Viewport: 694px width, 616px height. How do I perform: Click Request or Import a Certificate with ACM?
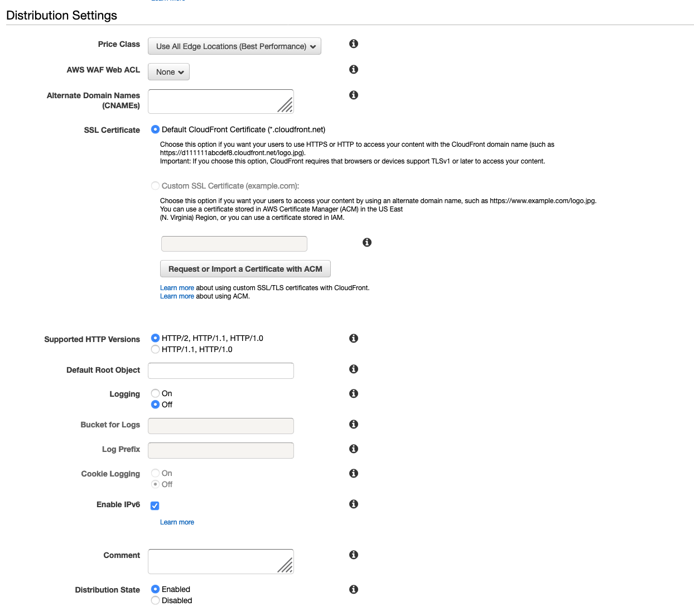pos(245,269)
